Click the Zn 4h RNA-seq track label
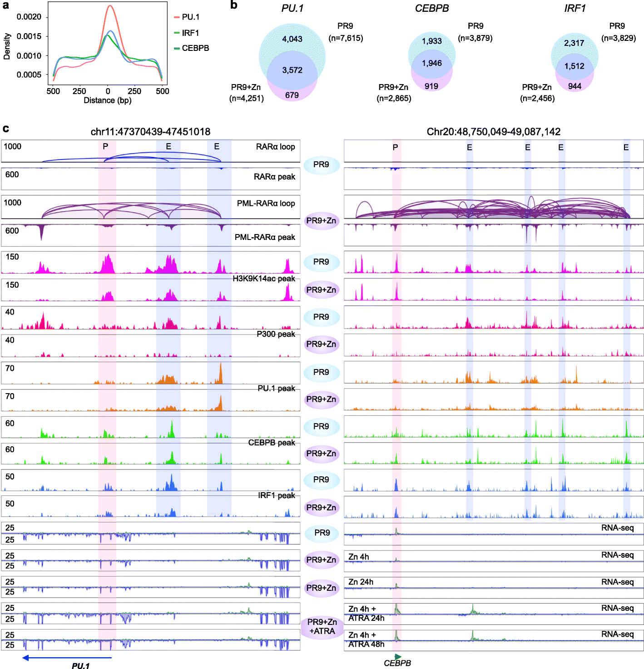Viewport: 644px width, 669px height. pyautogui.click(x=359, y=557)
